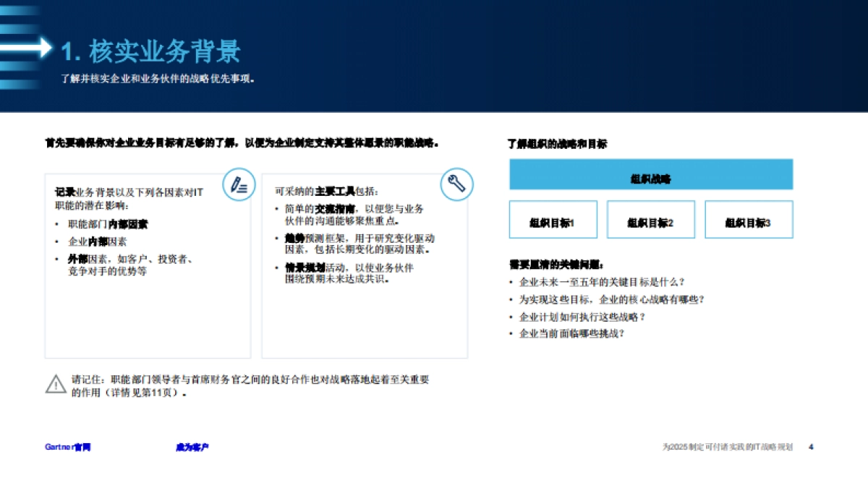Click the triangle icon near 请记住 note
Screen dimensions: 868x488
pyautogui.click(x=56, y=382)
